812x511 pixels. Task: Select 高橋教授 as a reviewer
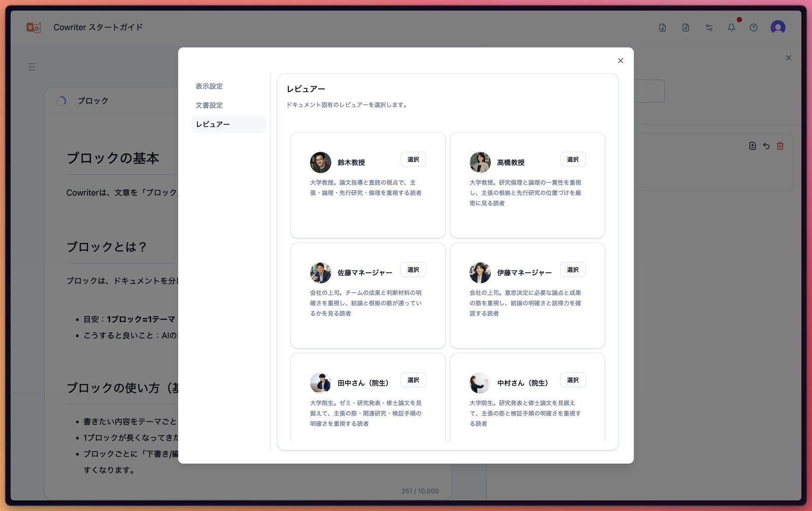click(x=572, y=159)
